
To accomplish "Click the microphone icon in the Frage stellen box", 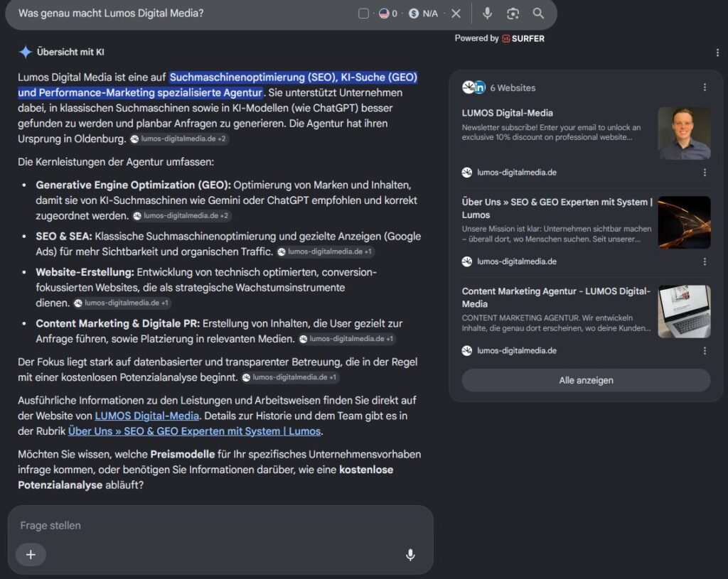I will click(x=410, y=555).
